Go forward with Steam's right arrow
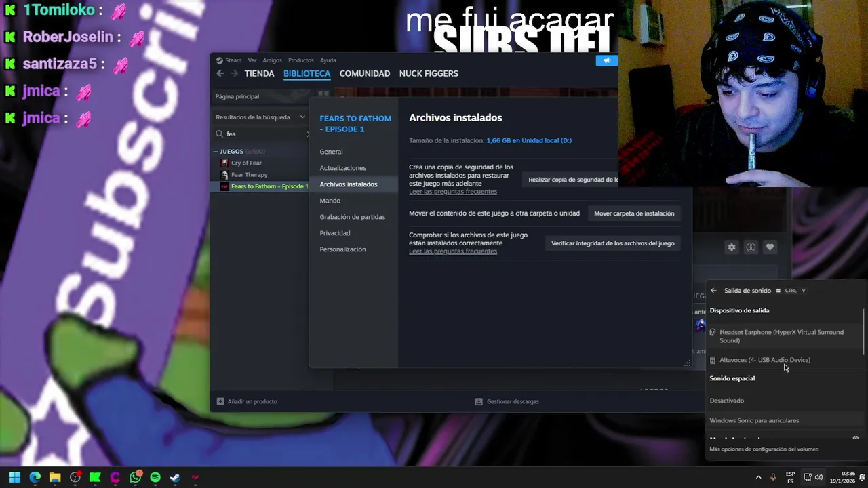The image size is (868, 488). (235, 73)
